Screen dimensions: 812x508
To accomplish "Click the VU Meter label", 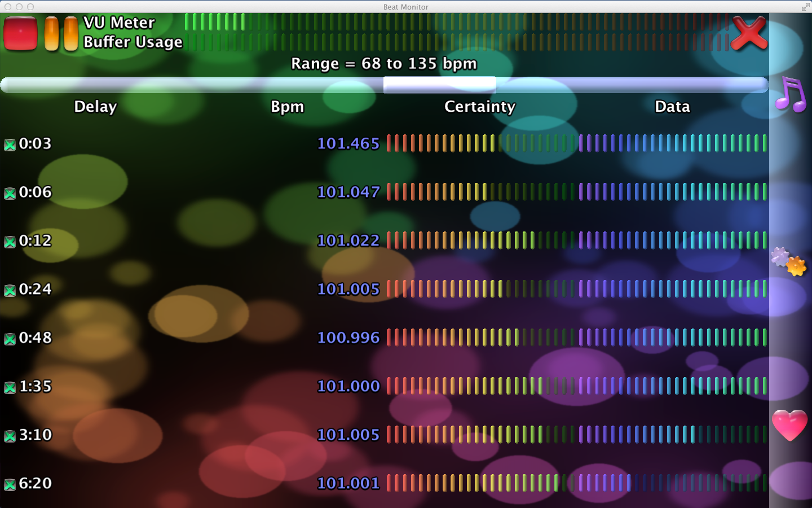I will [x=119, y=23].
